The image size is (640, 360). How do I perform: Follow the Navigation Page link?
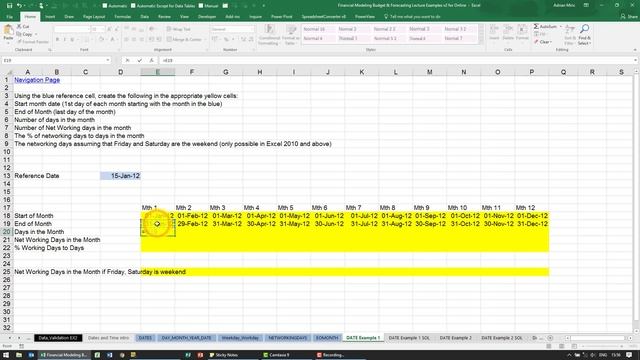[37, 80]
